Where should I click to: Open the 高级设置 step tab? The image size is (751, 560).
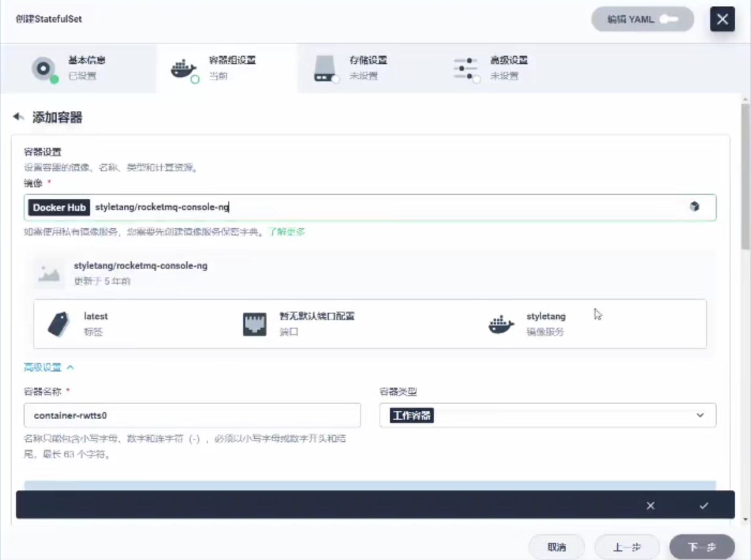[x=508, y=69]
